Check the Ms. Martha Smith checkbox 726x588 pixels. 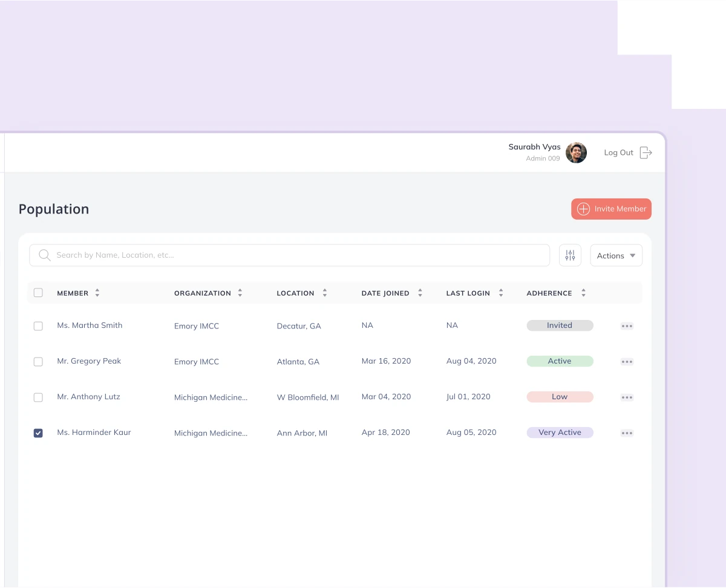click(x=38, y=326)
